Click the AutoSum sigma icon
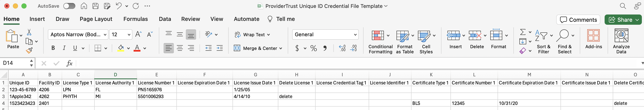 (x=522, y=32)
